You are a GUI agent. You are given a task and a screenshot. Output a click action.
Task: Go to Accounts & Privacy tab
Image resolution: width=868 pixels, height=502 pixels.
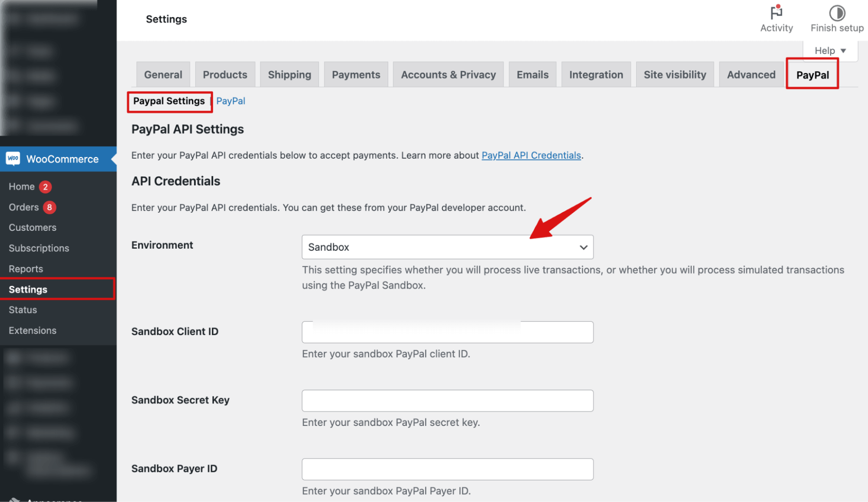coord(448,75)
